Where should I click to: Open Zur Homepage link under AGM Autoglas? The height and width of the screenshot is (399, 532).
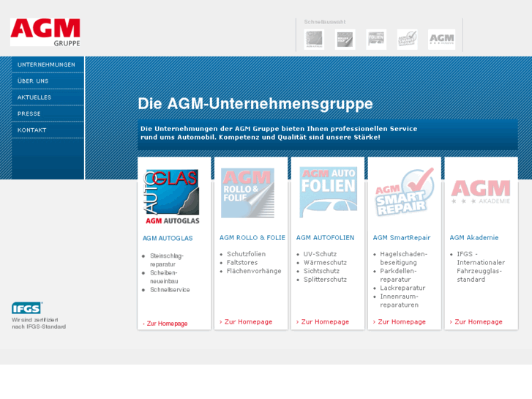click(165, 324)
